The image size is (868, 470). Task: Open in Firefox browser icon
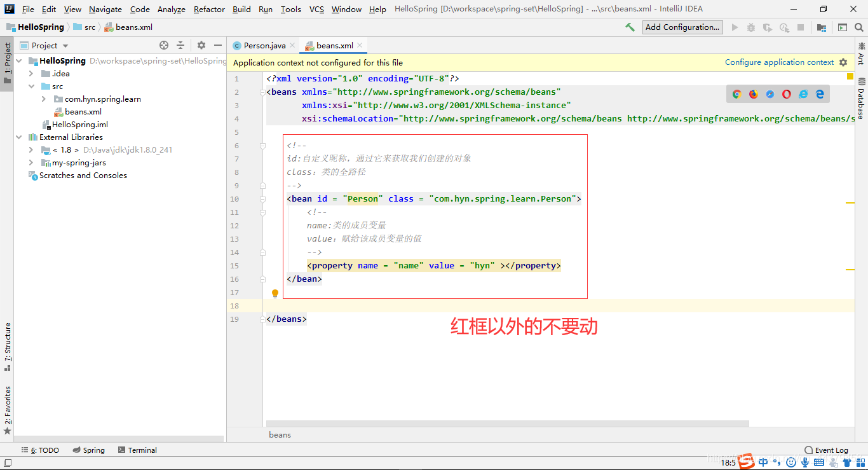(754, 94)
